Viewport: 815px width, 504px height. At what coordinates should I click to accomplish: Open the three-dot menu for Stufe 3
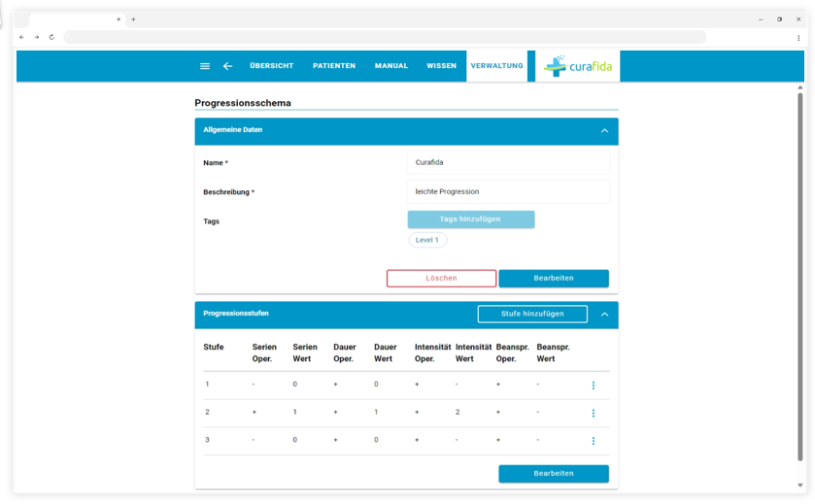coord(594,441)
